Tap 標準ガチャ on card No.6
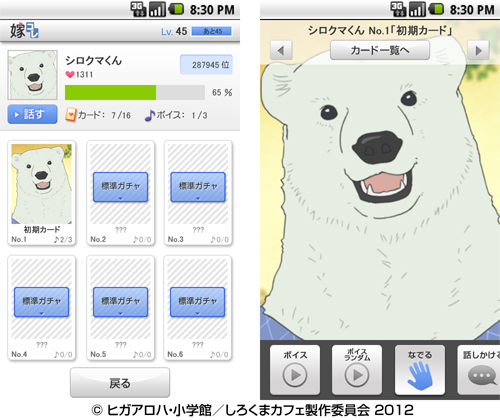The width and height of the screenshot is (500, 420). tap(198, 302)
